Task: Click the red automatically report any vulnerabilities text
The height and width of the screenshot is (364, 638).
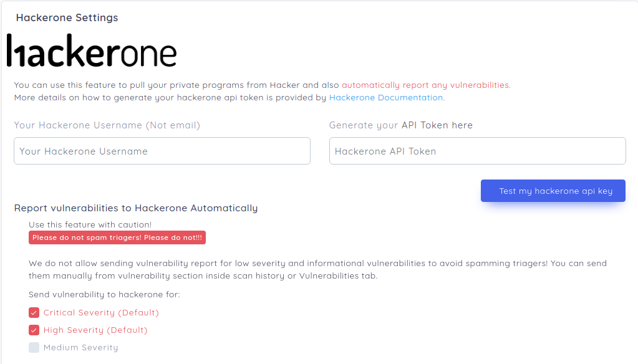Action: (x=425, y=85)
